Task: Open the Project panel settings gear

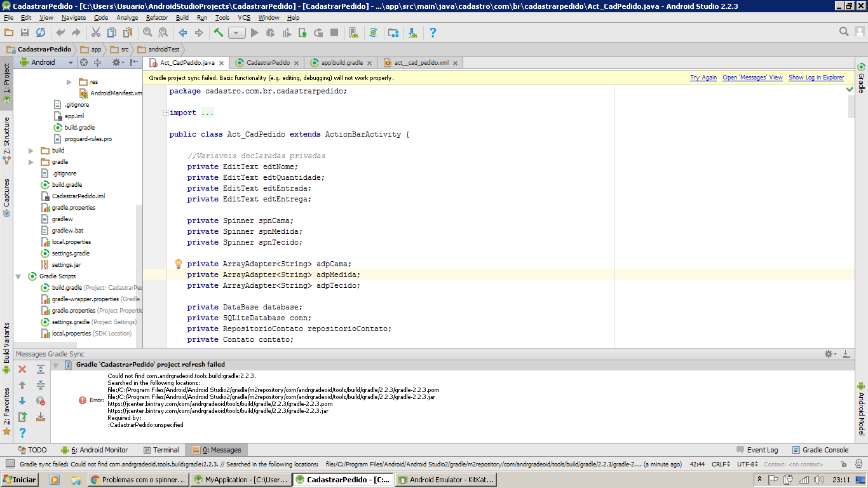Action: click(x=118, y=62)
